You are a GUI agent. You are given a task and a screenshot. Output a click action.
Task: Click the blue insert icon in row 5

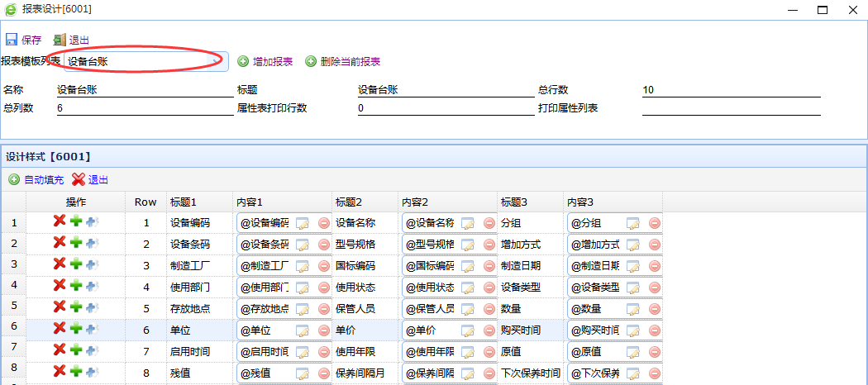[x=91, y=307]
